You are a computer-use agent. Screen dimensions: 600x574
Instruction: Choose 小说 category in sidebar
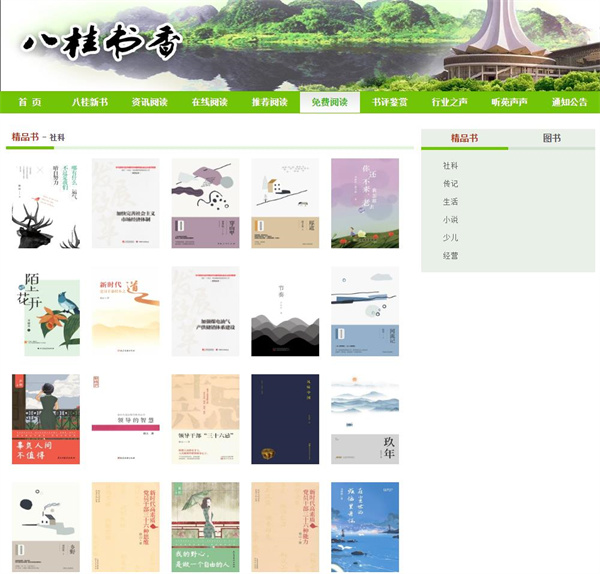coord(450,220)
